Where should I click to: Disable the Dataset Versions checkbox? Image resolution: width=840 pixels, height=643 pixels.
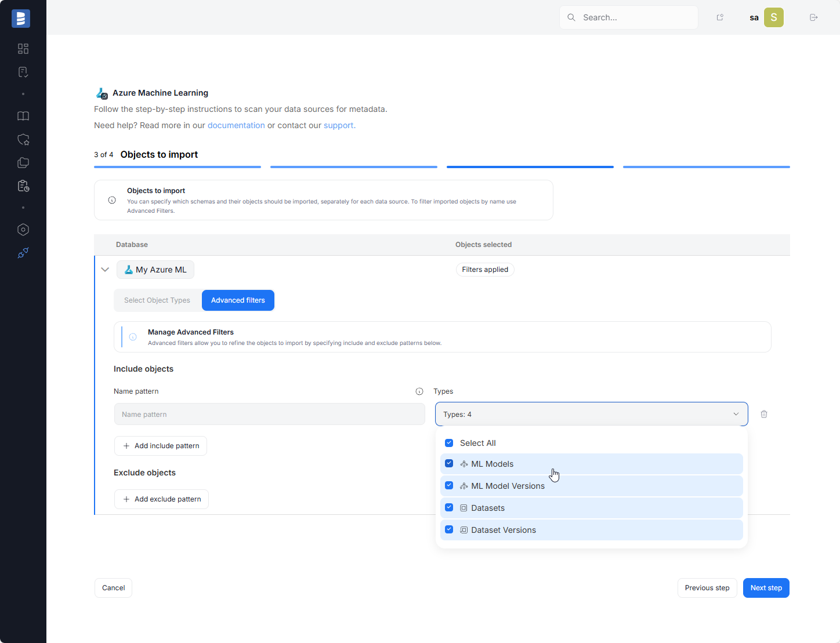point(449,529)
